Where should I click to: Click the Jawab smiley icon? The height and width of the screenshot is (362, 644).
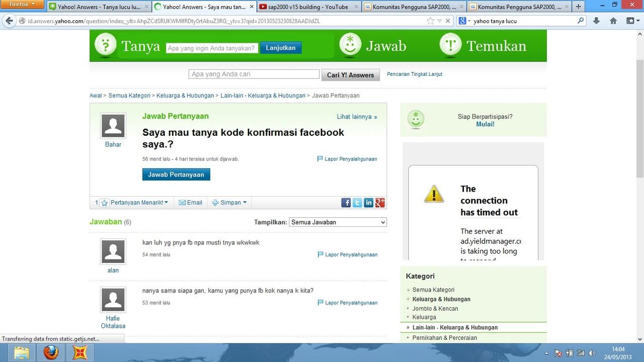[350, 46]
